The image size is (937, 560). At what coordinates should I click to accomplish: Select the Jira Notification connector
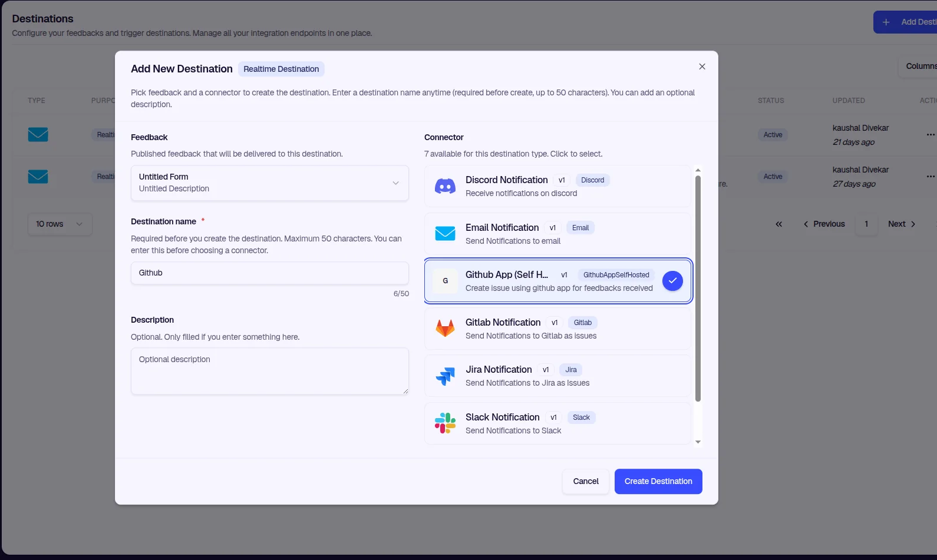pyautogui.click(x=557, y=376)
